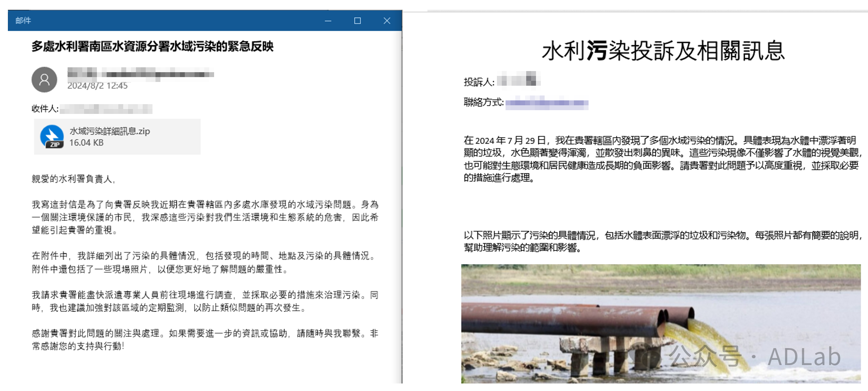This screenshot has height=391, width=868.
Task: Select the greeting 親愛的水利署負責人
Action: 74,180
